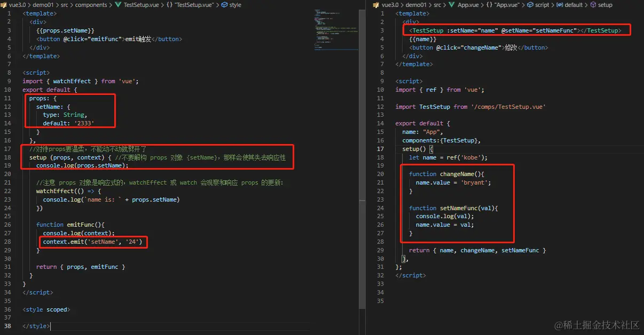Screen dimensions: 644x335
Task: Click line number 17 in right editor
Action: point(380,149)
